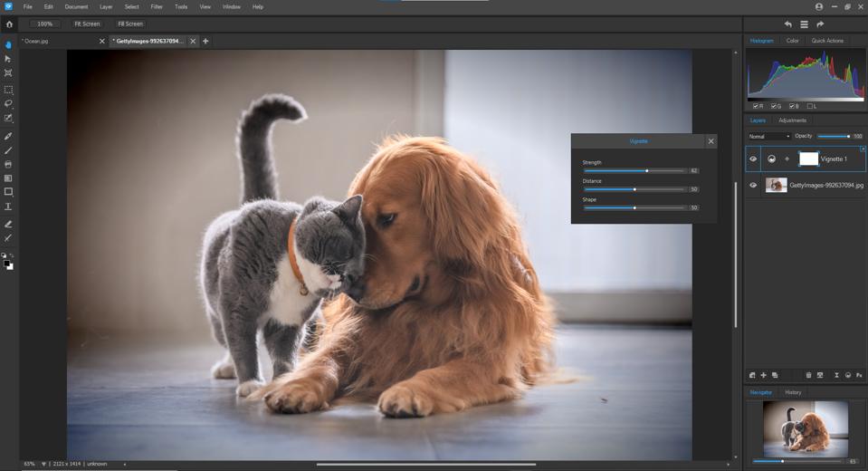Screen dimensions: 868x471
Task: Toggle the R histogram channel checkbox
Action: tap(756, 106)
